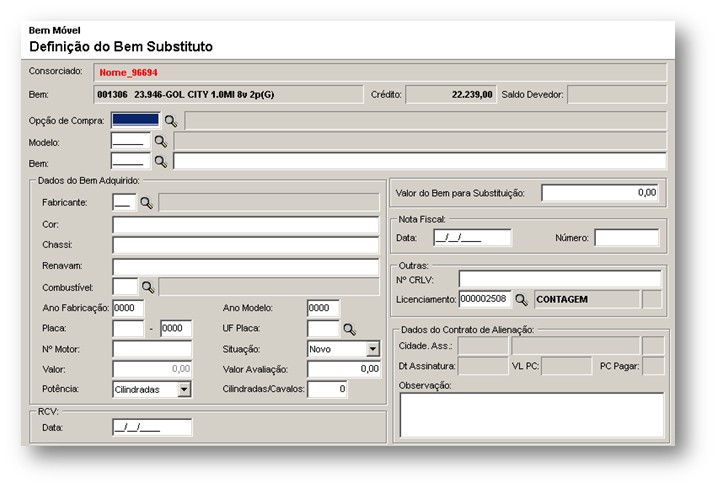Click the wide Bem description field

[x=419, y=161]
